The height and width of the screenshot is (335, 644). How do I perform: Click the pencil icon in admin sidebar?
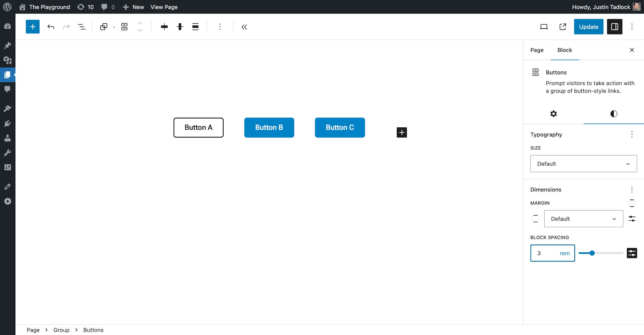pyautogui.click(x=8, y=187)
